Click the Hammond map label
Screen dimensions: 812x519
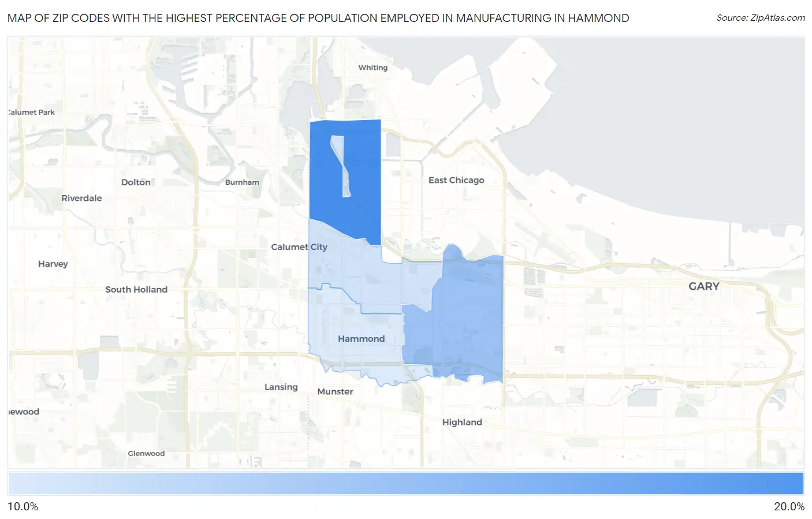click(361, 339)
